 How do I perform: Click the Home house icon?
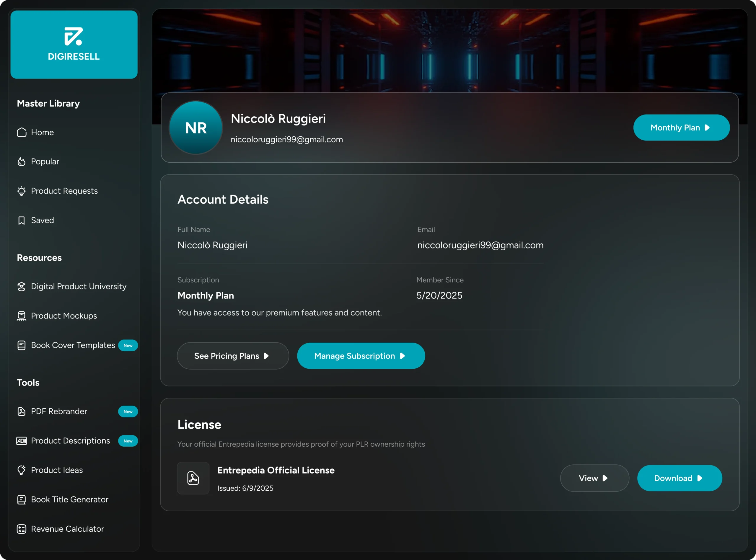tap(21, 132)
